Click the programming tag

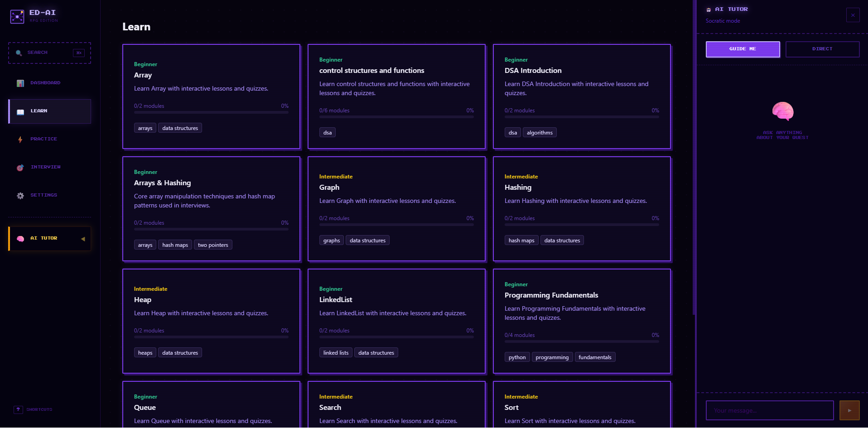552,357
